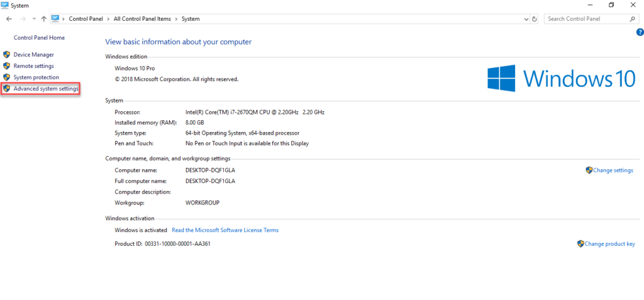
Task: Click inside the Search Control Panel box
Action: [585, 19]
